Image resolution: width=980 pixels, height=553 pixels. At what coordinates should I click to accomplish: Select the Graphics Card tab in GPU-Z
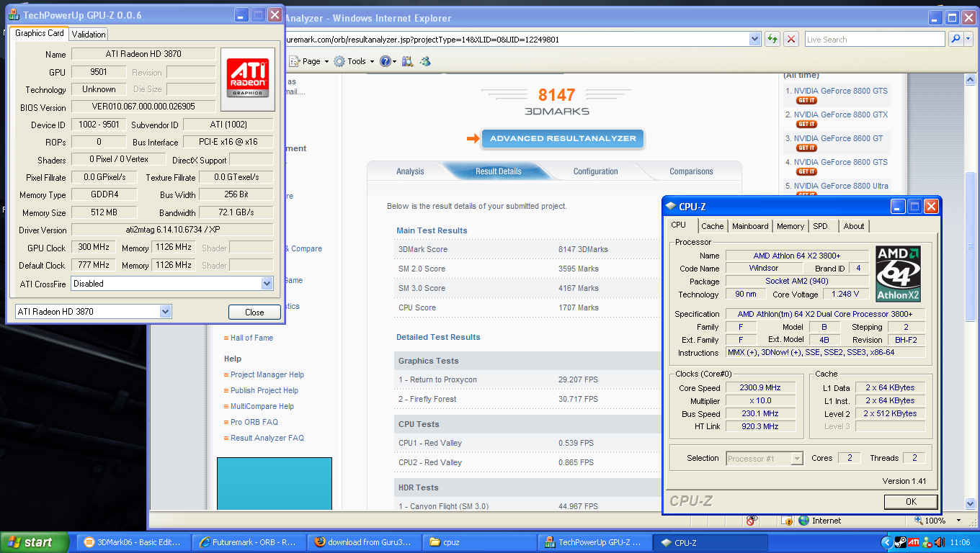(x=40, y=33)
